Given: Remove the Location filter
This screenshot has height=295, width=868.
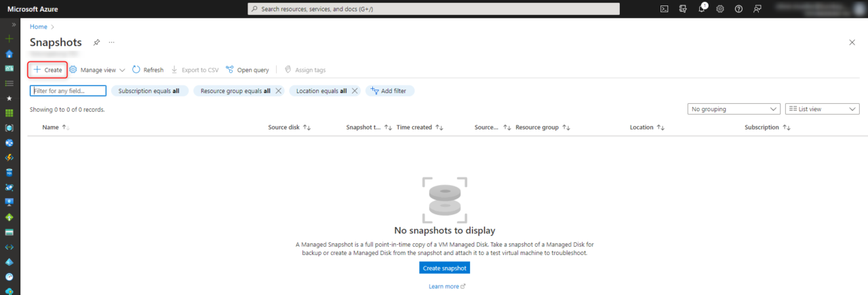Looking at the screenshot, I should 355,90.
